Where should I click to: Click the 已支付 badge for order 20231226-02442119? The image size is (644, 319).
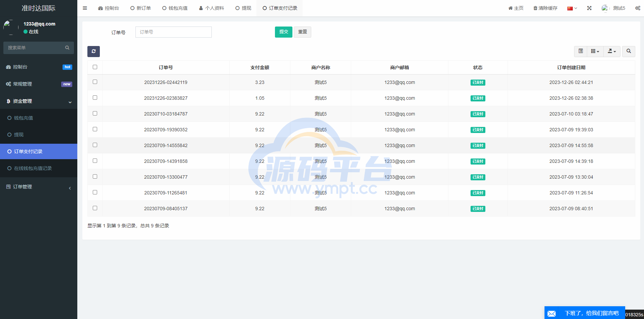478,83
